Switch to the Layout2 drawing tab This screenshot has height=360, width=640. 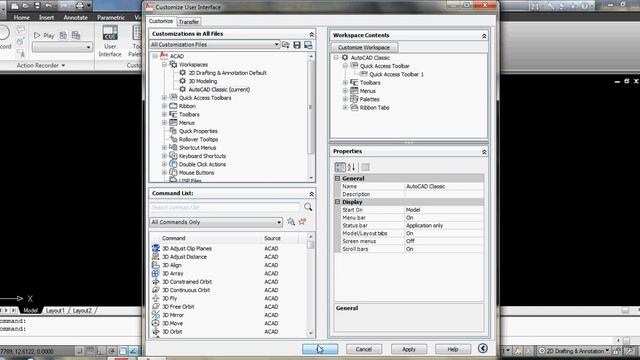82,311
